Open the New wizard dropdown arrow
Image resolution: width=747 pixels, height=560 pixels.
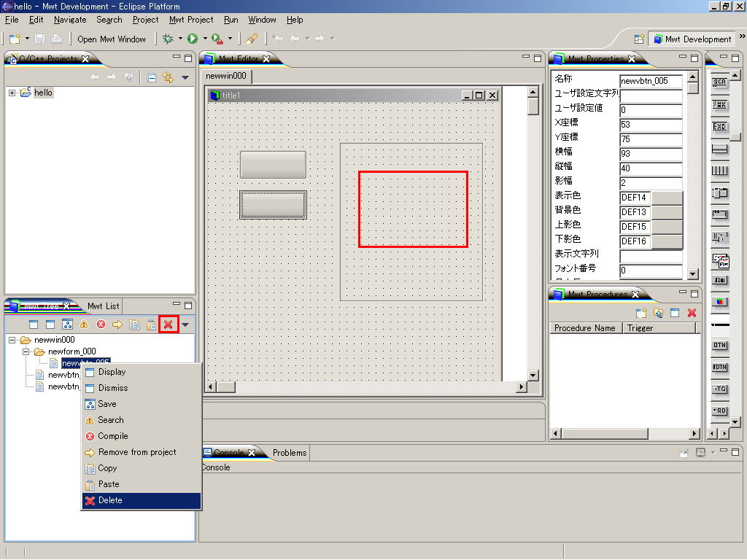coord(27,39)
